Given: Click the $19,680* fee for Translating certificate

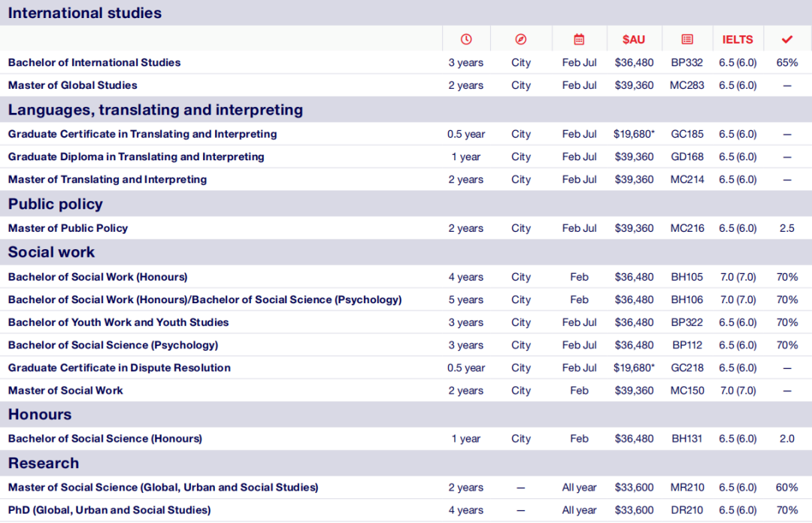Looking at the screenshot, I should [x=634, y=134].
